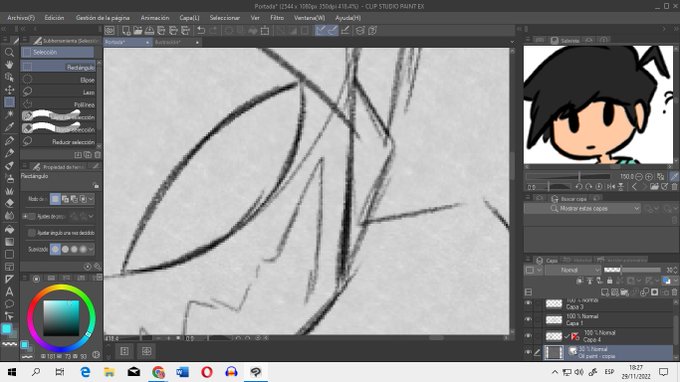Select the Move layer tool
This screenshot has width=680, height=382.
(x=9, y=90)
